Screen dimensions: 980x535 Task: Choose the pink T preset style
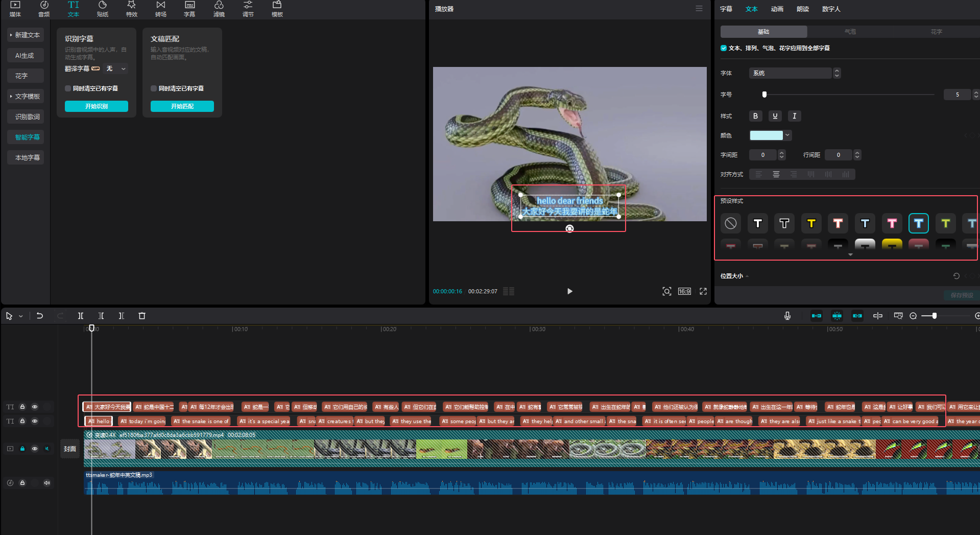(x=892, y=223)
